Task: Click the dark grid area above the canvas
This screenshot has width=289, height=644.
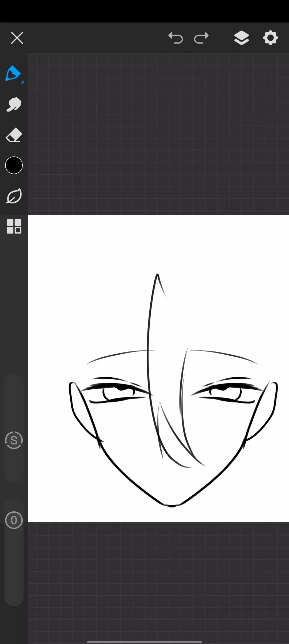Action: tap(158, 134)
